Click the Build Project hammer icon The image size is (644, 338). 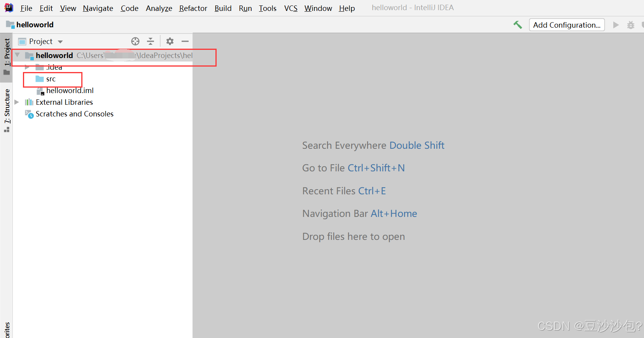click(x=518, y=25)
